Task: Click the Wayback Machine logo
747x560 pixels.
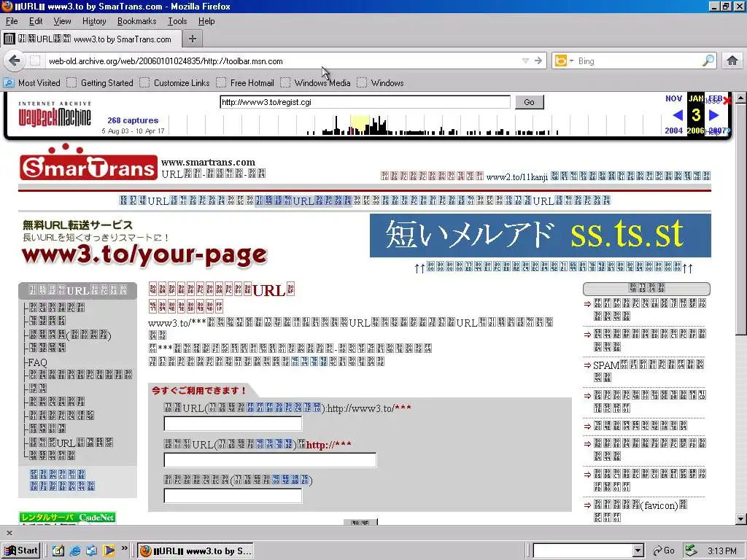Action: tap(54, 114)
